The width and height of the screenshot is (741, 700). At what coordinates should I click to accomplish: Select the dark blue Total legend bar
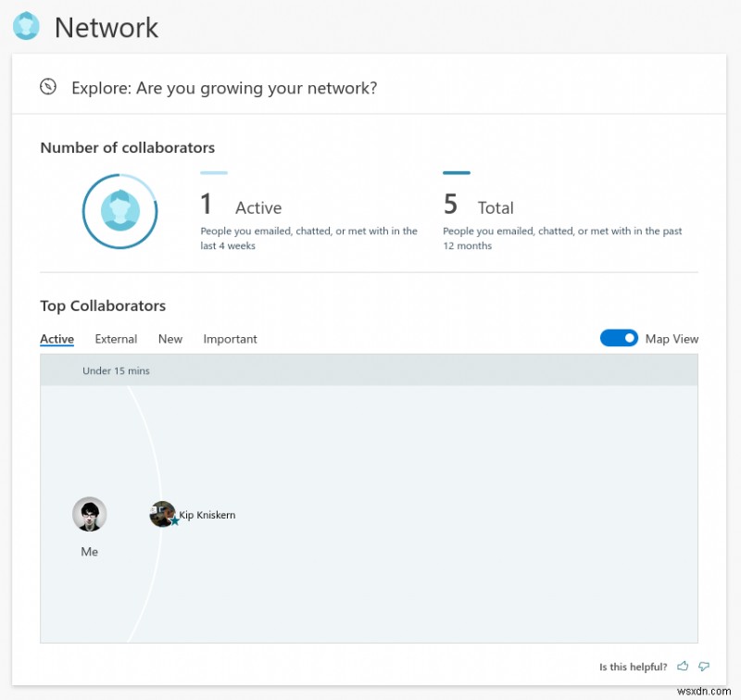[457, 173]
